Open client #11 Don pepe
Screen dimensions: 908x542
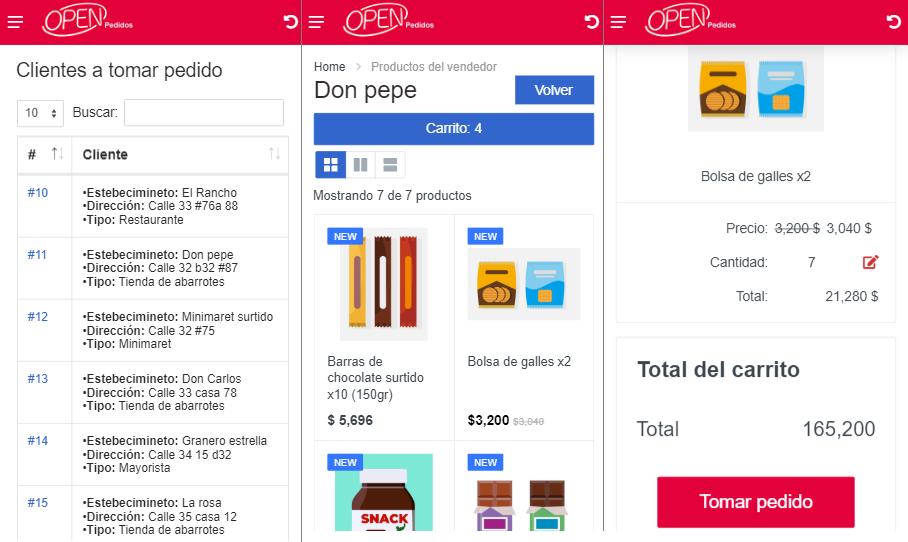coord(37,255)
